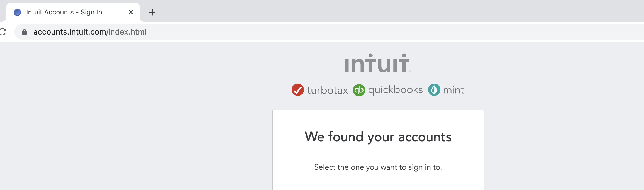Click the Mint leaf icon
Image resolution: width=644 pixels, height=190 pixels.
tap(434, 90)
